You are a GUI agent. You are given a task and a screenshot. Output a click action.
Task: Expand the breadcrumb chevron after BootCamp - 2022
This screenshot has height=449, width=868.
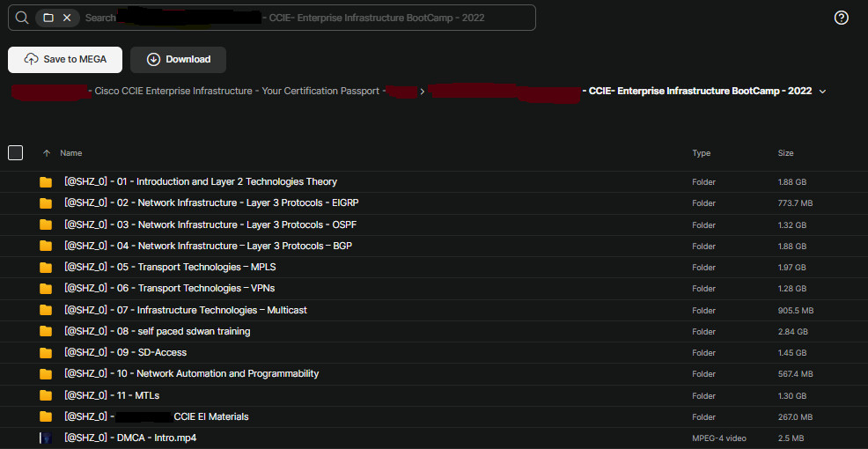point(822,92)
